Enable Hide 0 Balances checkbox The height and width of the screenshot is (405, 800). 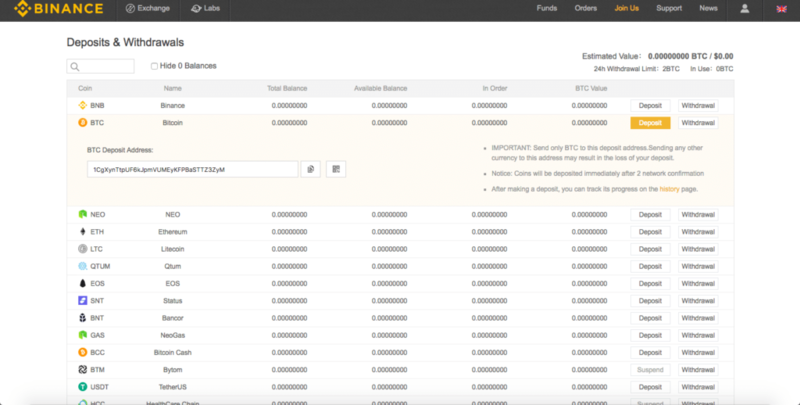pyautogui.click(x=154, y=66)
